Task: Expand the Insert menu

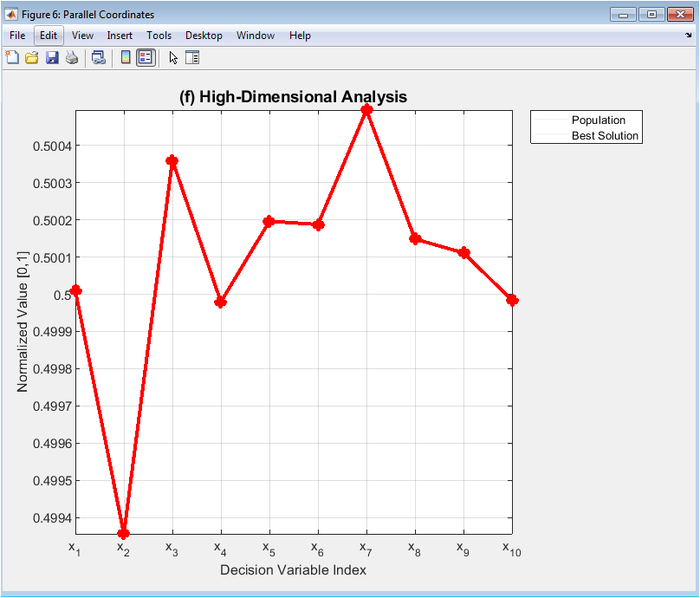Action: click(120, 36)
